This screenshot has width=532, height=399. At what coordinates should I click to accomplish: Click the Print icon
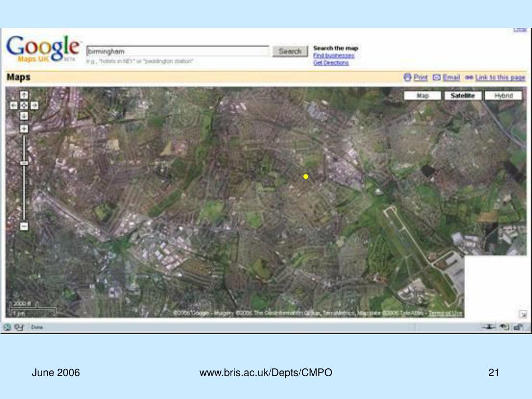[x=407, y=77]
